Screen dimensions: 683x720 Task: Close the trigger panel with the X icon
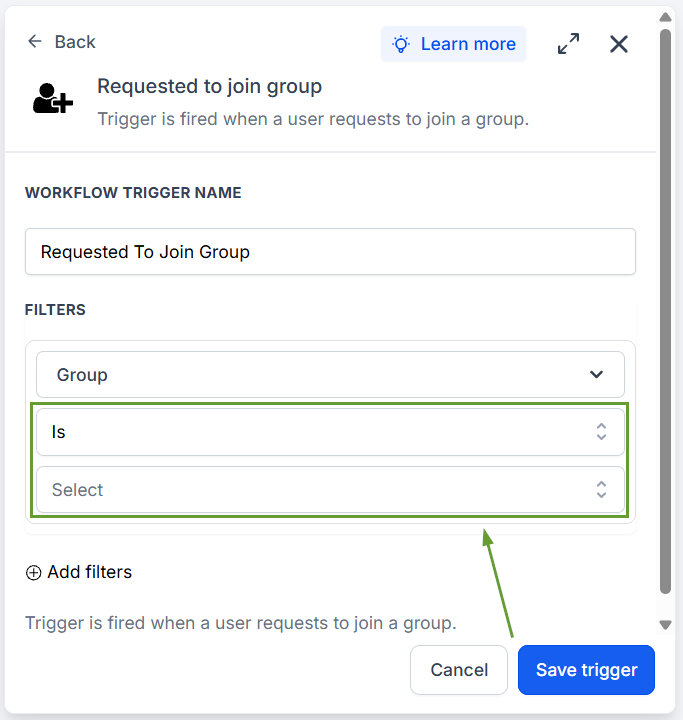coord(619,44)
